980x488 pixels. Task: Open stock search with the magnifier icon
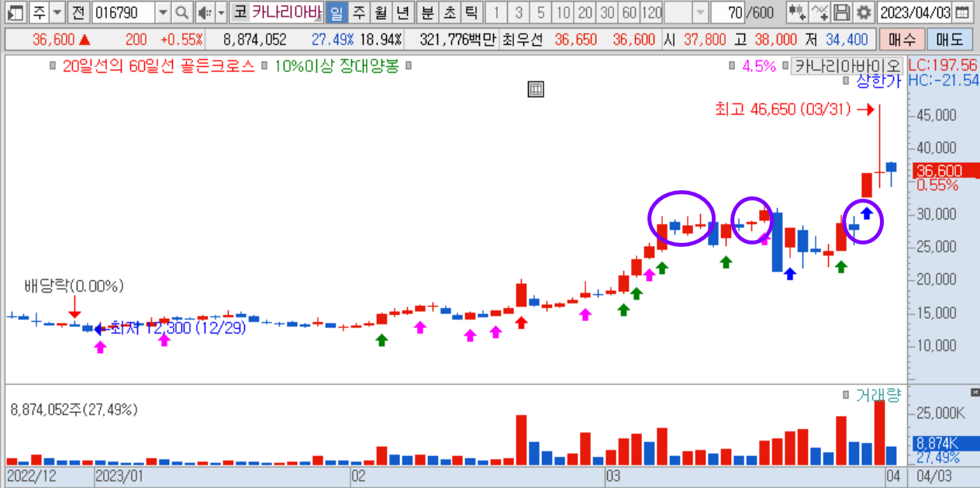[181, 12]
